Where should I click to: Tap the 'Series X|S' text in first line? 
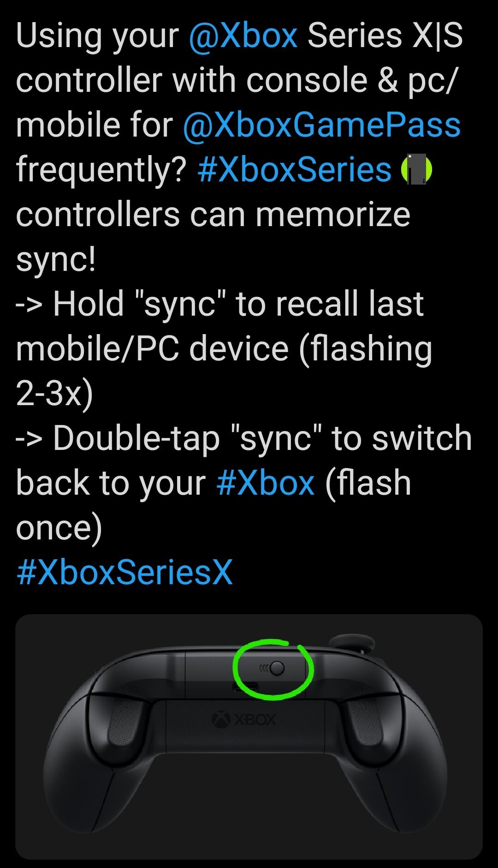385,36
